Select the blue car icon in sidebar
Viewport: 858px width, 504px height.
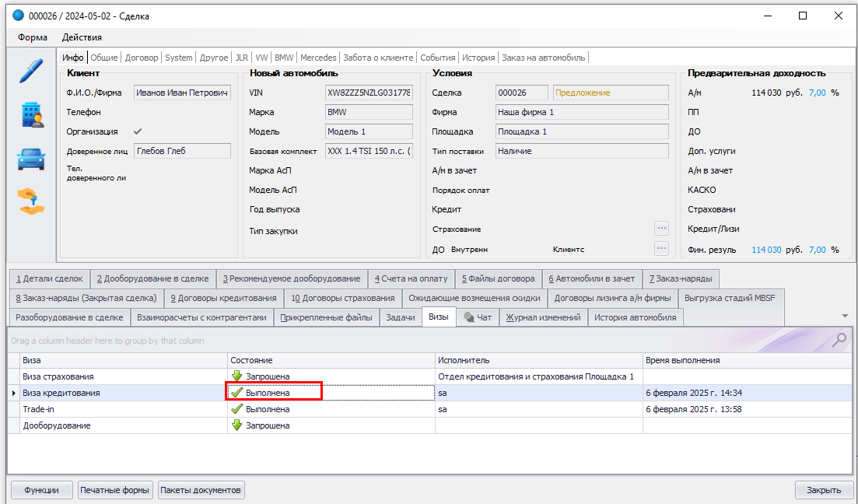(31, 159)
